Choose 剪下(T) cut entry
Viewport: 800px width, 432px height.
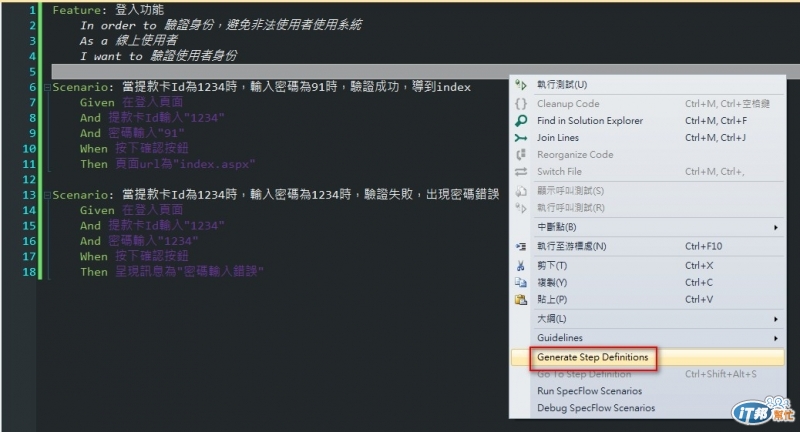647,265
